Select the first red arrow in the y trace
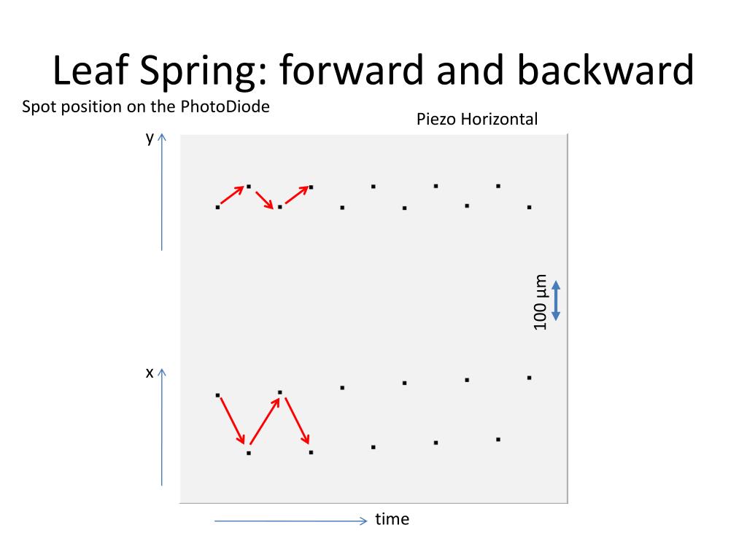The width and height of the screenshot is (747, 560). point(232,195)
